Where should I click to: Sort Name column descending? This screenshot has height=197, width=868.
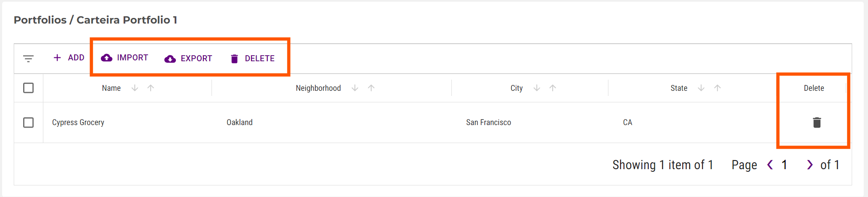135,88
